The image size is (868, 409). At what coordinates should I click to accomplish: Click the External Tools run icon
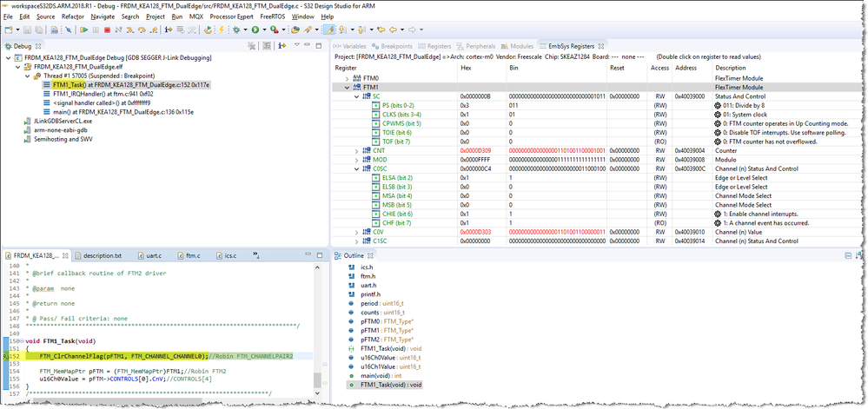[274, 30]
